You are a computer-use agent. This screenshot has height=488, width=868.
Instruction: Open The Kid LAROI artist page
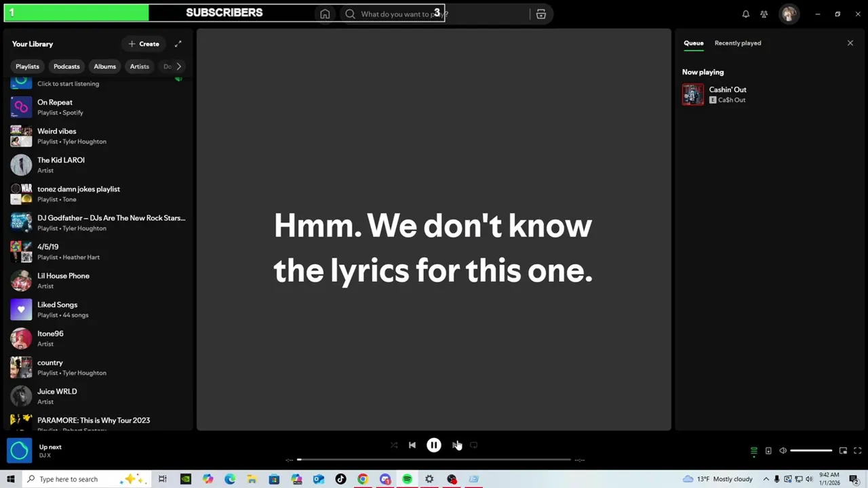coord(98,165)
